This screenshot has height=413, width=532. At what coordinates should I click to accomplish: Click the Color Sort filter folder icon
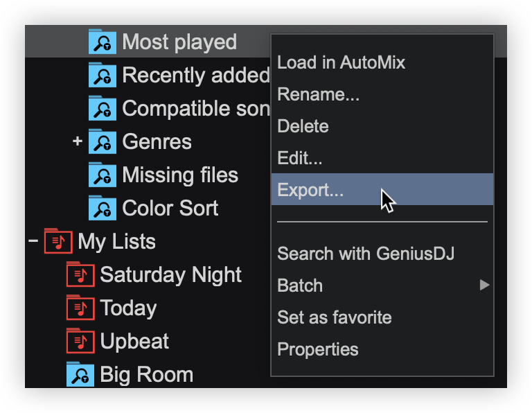click(x=102, y=209)
